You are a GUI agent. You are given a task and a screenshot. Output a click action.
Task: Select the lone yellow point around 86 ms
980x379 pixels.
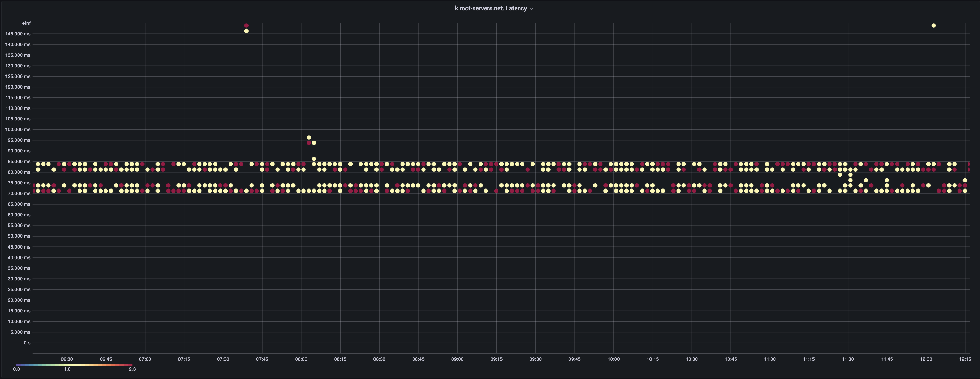(x=314, y=159)
